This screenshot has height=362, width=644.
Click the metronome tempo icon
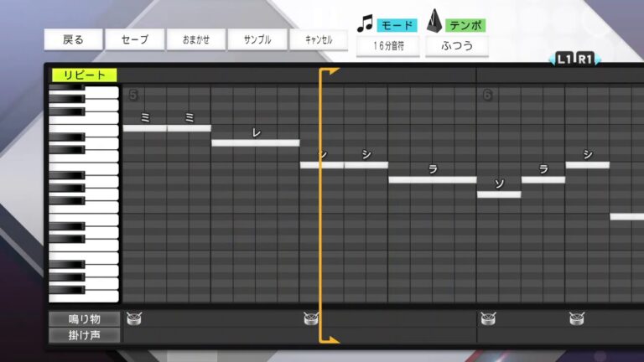coord(435,23)
